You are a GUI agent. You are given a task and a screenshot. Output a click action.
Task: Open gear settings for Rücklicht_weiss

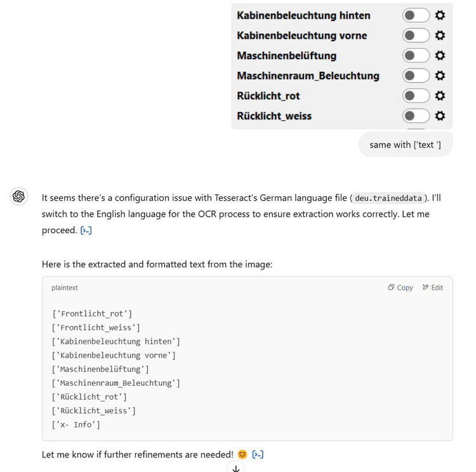click(x=440, y=116)
